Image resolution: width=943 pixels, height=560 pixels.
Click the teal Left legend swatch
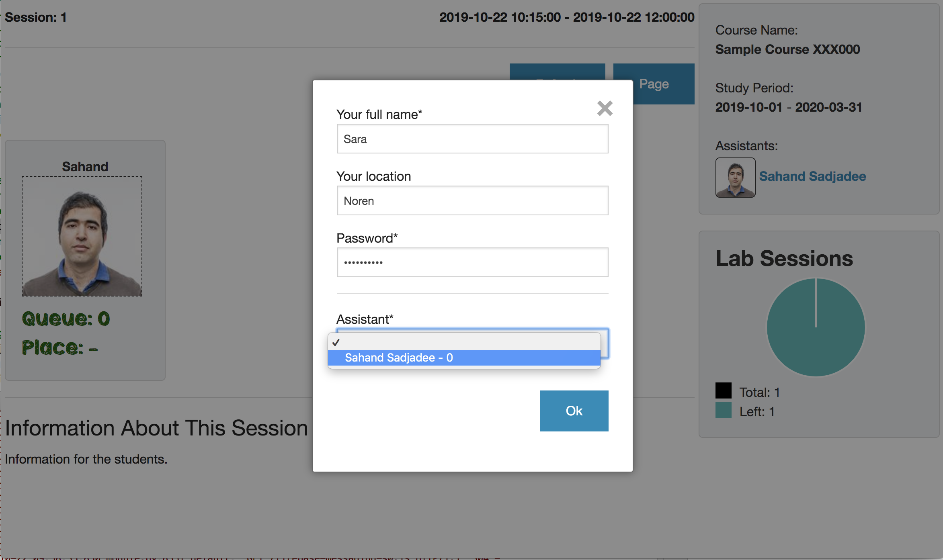[x=723, y=410]
